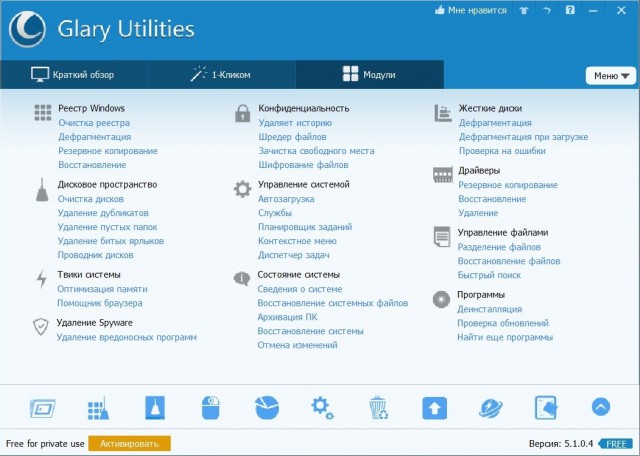Switch to the 1-Кликом tab

pos(221,75)
